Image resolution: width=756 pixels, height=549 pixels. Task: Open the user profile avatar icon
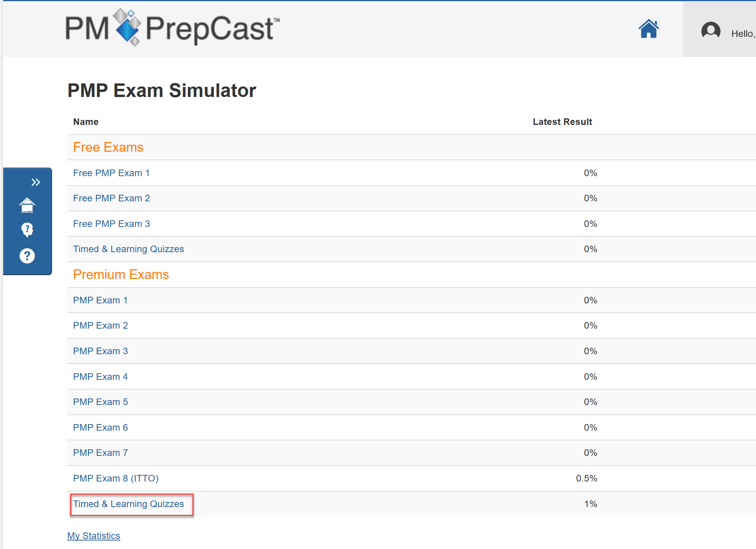point(711,30)
